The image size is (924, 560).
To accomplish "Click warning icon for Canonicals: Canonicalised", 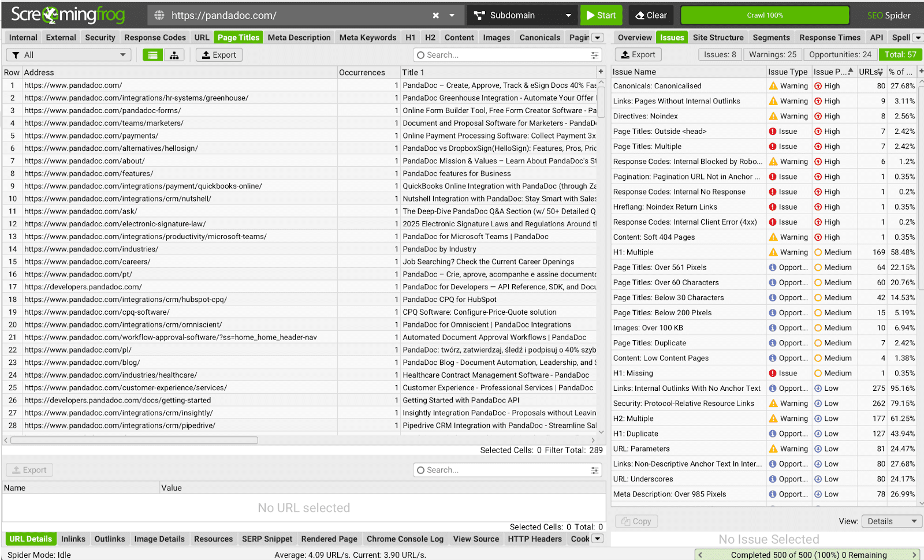I will click(x=773, y=86).
